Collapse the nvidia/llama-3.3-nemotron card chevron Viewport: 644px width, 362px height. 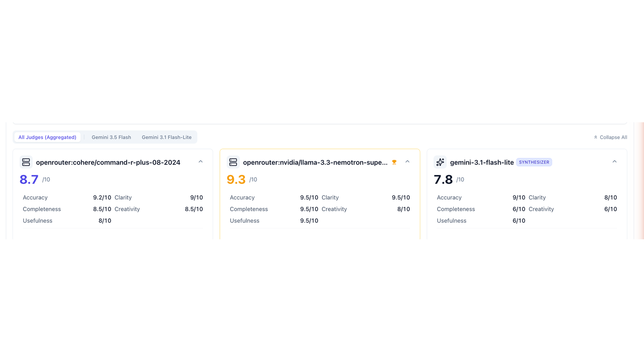tap(407, 162)
